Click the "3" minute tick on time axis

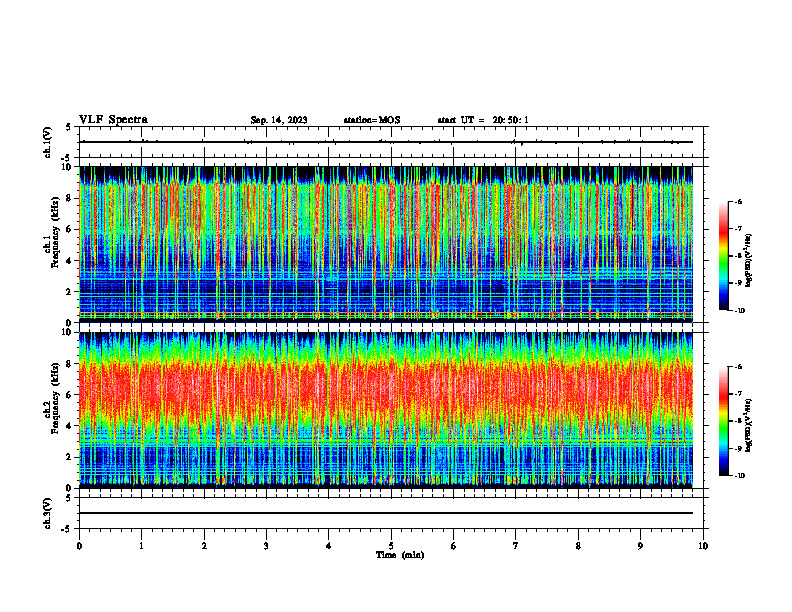point(266,546)
